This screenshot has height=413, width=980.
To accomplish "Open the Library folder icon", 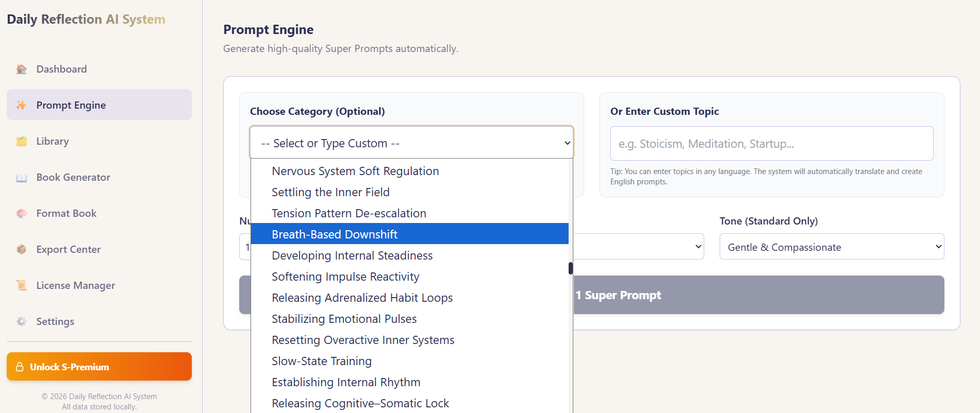I will (x=22, y=141).
